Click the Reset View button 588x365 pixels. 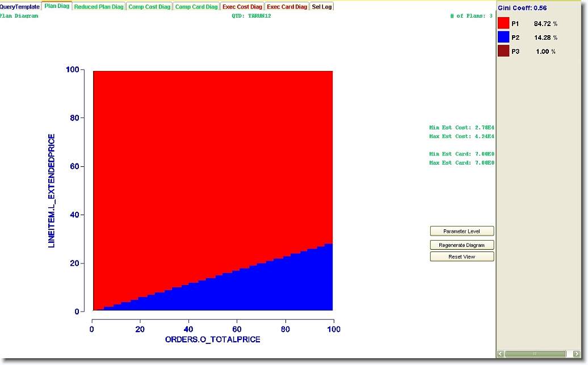click(x=462, y=257)
